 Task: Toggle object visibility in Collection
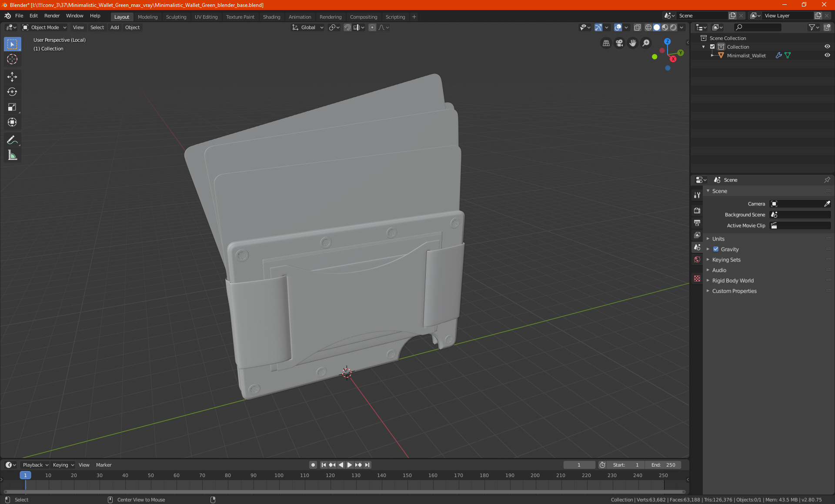[x=828, y=46]
